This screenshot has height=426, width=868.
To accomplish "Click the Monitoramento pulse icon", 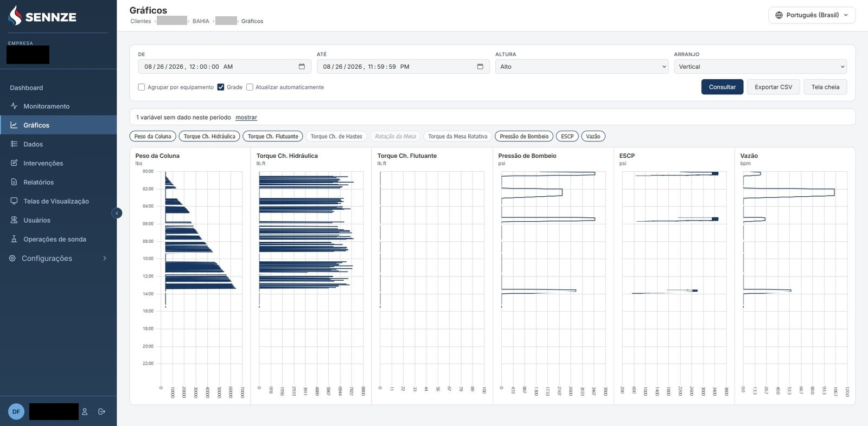I will click(14, 106).
